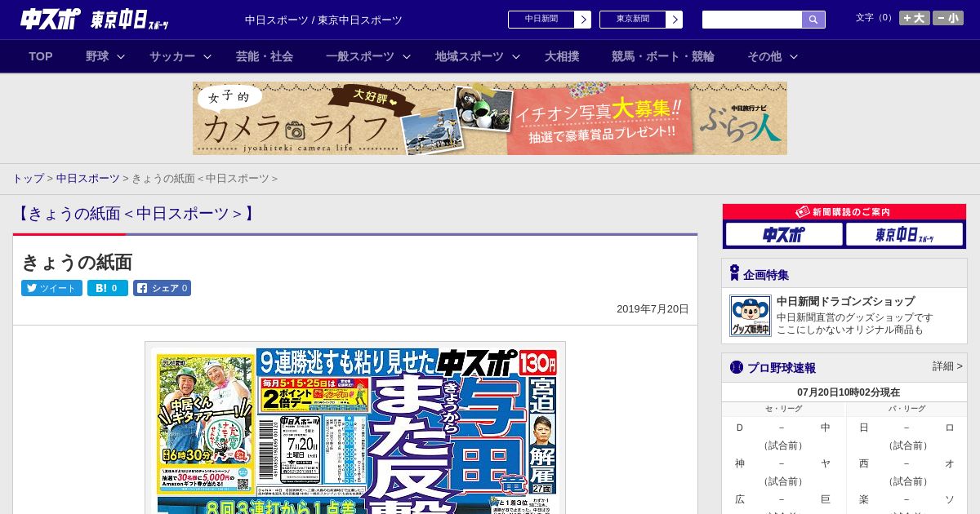The height and width of the screenshot is (514, 980).
Task: Click セ・リーグ column header
Action: 783,409
